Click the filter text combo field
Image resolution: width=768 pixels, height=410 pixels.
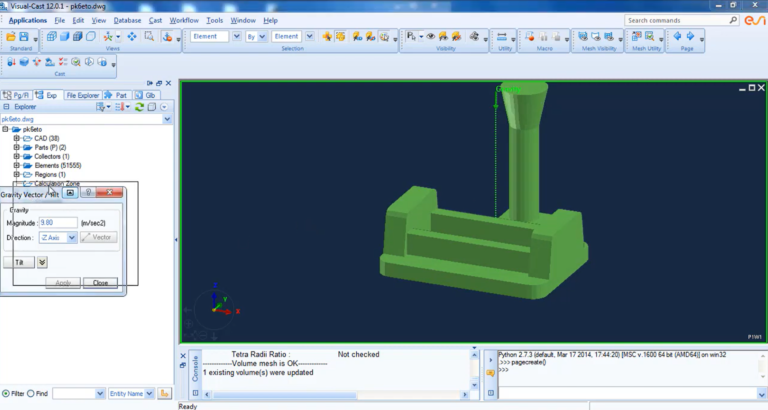click(x=78, y=393)
